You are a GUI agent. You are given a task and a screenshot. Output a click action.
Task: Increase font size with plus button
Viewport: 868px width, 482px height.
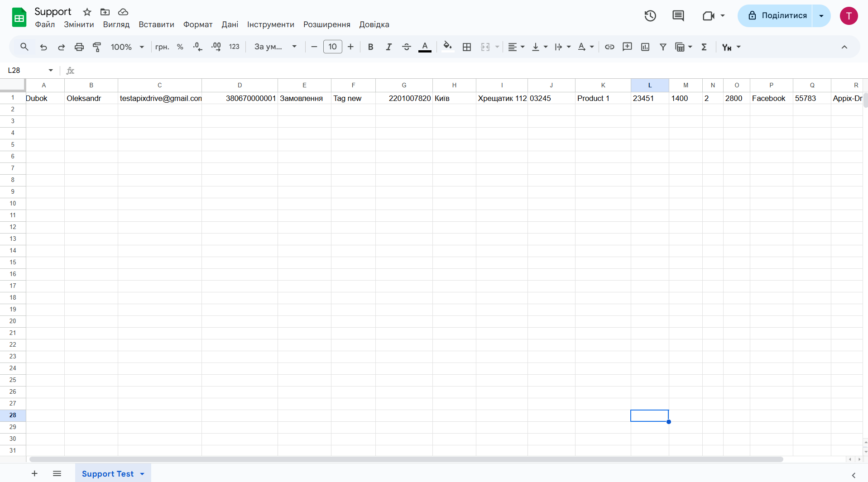(350, 47)
